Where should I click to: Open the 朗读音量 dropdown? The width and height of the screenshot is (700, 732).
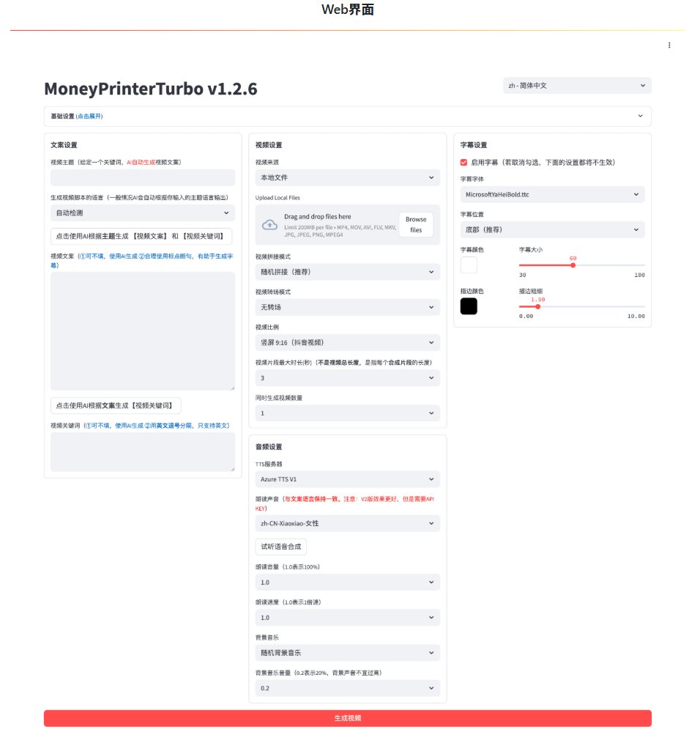pyautogui.click(x=347, y=583)
